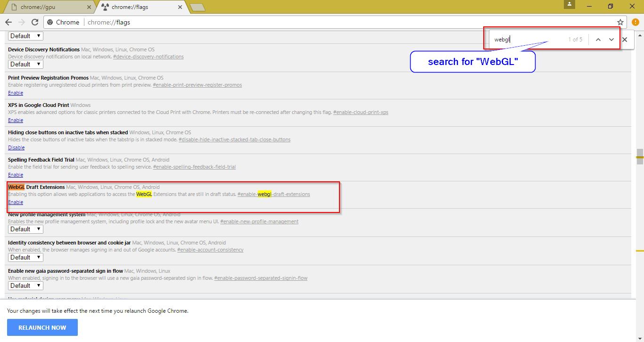The image size is (644, 342).
Task: Open #enable-new-profile-management anchor link
Action: point(259,221)
